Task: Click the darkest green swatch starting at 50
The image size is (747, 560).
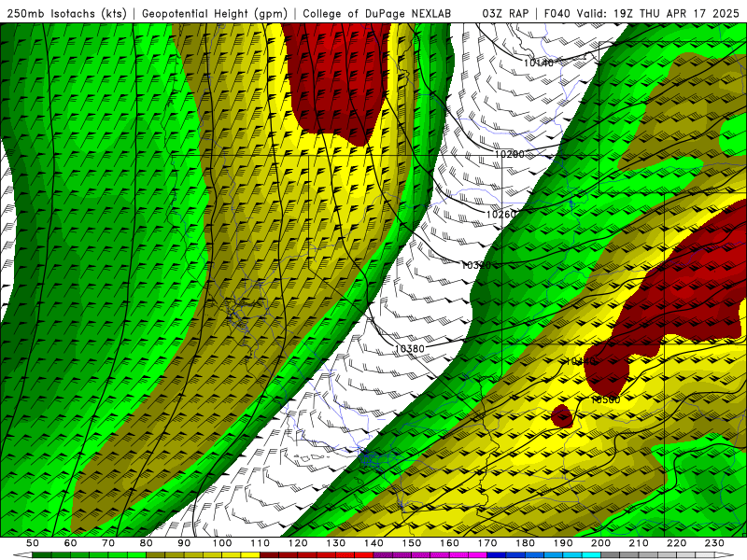Action: coord(42,554)
